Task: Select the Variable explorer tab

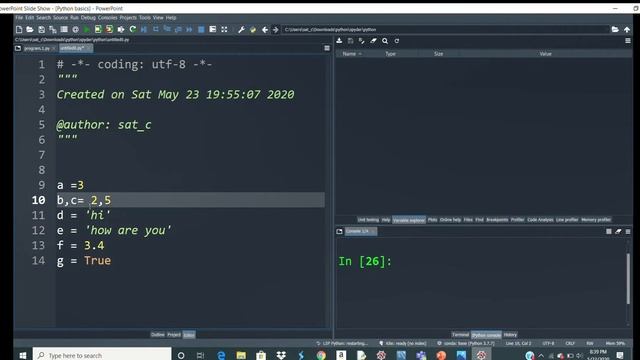Action: pyautogui.click(x=409, y=220)
